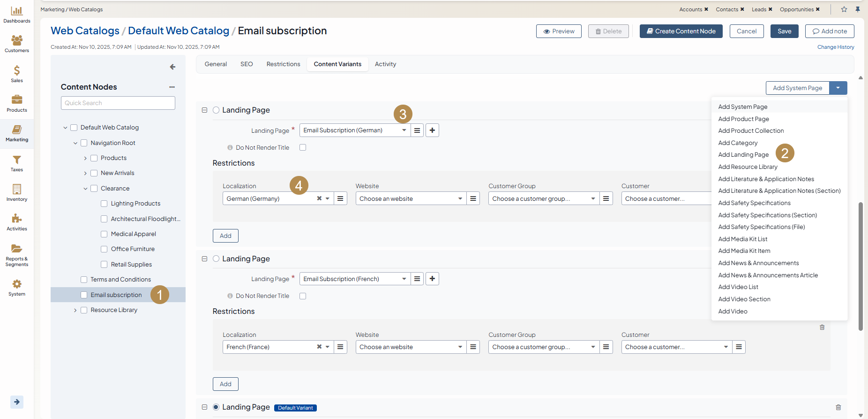Add page to favorites star icon
This screenshot has width=868, height=419.
pyautogui.click(x=844, y=9)
